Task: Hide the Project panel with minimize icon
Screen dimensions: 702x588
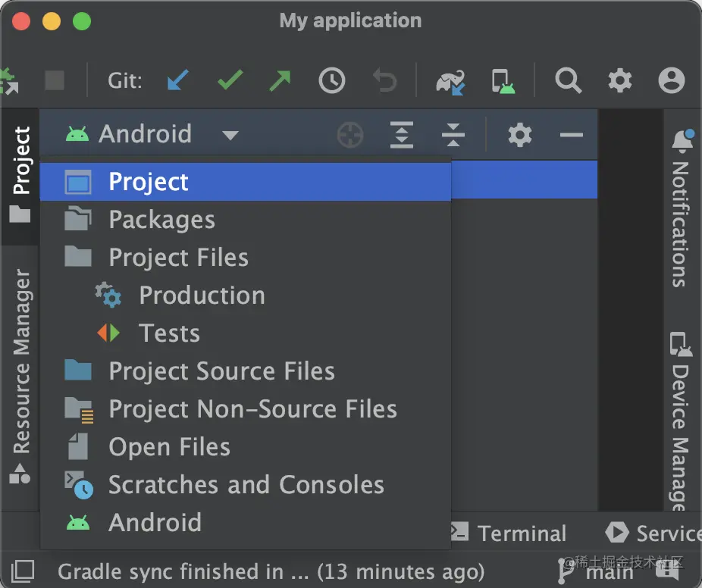Action: click(571, 134)
